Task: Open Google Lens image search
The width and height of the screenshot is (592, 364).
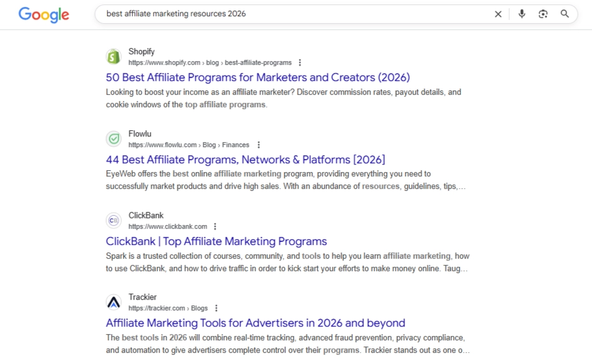Action: [543, 14]
